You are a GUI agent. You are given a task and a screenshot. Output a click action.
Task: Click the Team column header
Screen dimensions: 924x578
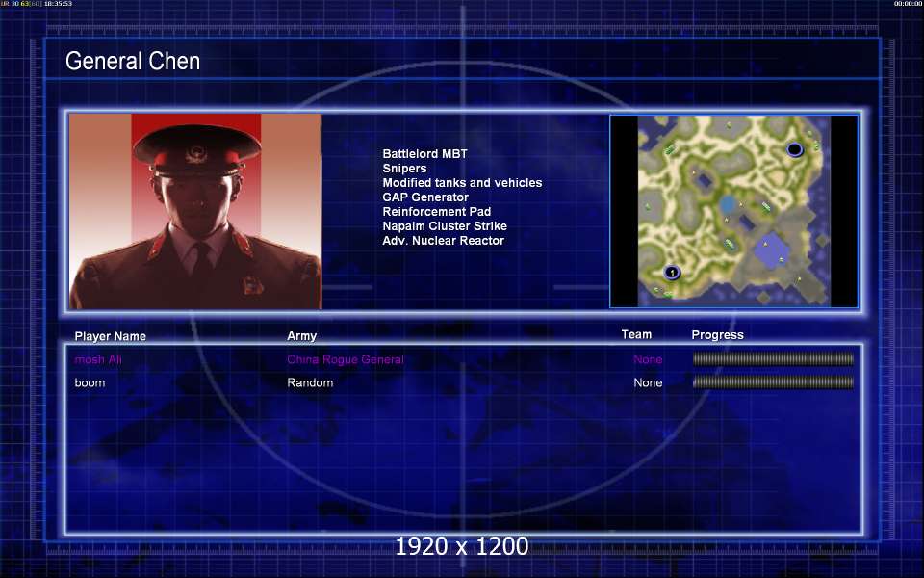pos(636,334)
